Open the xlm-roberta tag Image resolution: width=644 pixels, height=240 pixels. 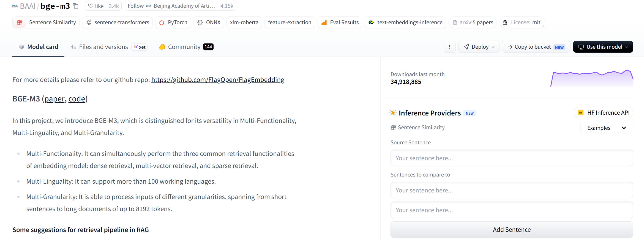pos(244,23)
